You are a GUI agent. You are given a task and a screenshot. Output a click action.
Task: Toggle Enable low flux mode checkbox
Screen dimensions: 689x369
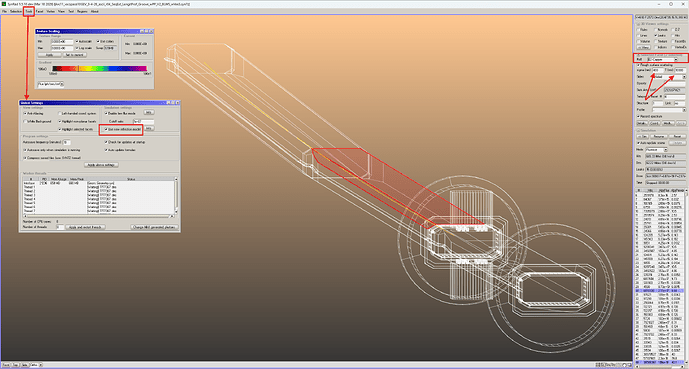[106, 113]
